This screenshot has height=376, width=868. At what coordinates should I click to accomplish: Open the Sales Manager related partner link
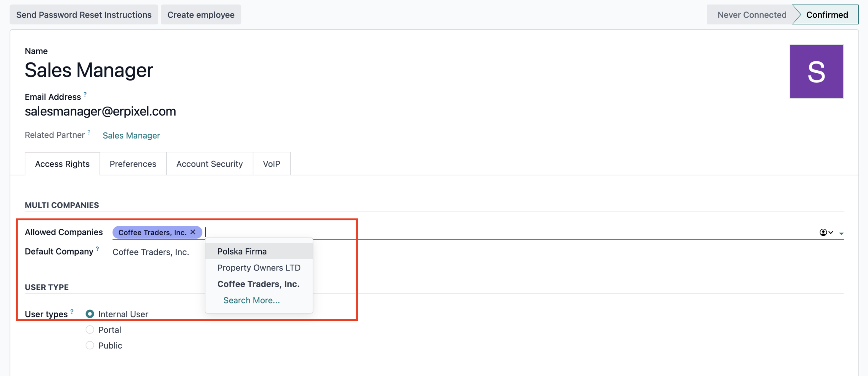(131, 135)
